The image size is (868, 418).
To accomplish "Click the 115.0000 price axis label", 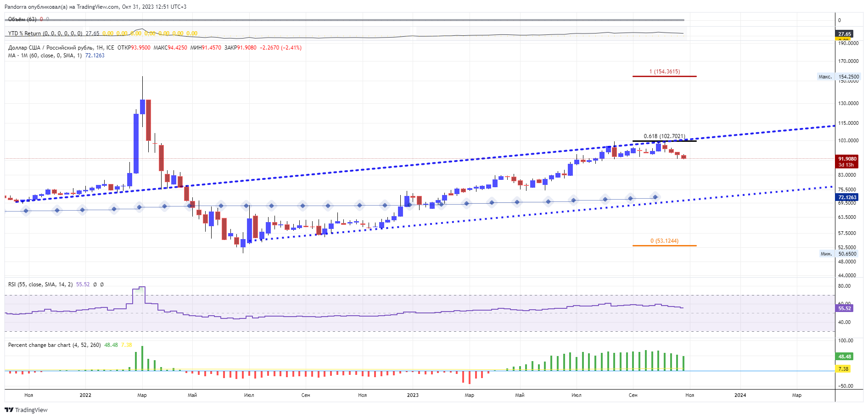I will point(848,123).
